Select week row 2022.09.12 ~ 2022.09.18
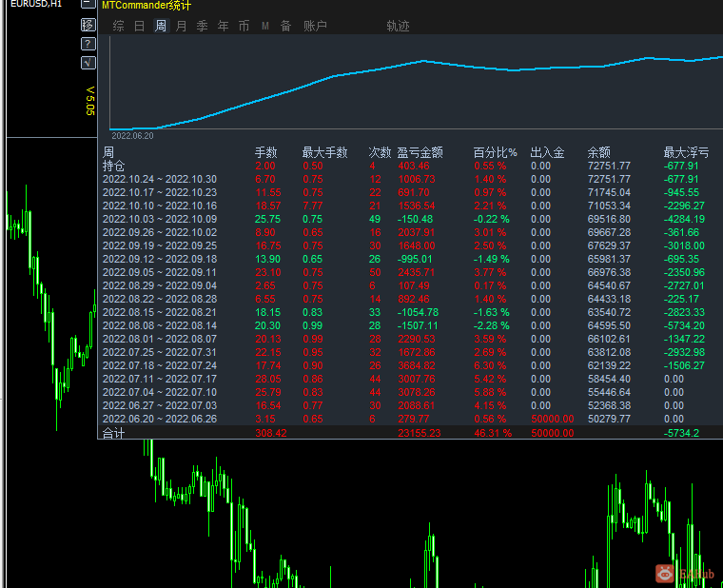This screenshot has height=588, width=723. pos(160,259)
